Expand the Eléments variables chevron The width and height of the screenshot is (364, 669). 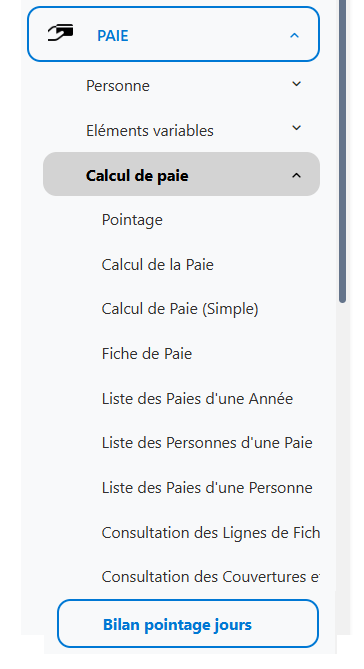(x=296, y=128)
